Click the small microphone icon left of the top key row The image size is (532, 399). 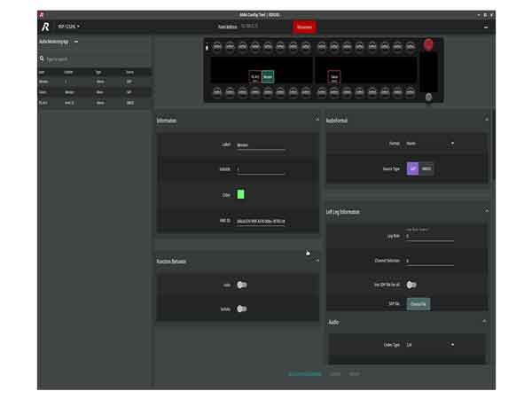(207, 48)
